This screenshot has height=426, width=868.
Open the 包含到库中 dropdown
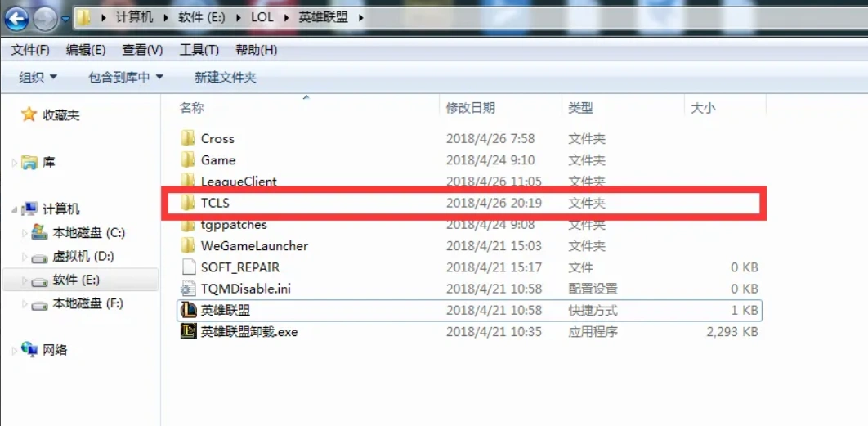click(x=126, y=78)
